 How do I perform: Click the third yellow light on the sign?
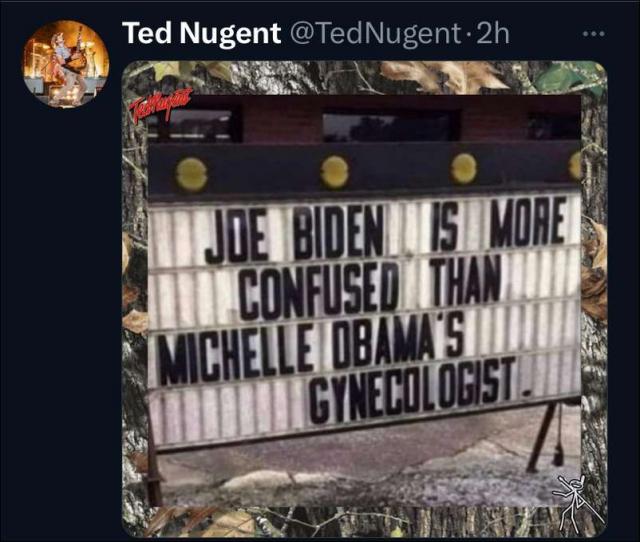click(x=464, y=169)
